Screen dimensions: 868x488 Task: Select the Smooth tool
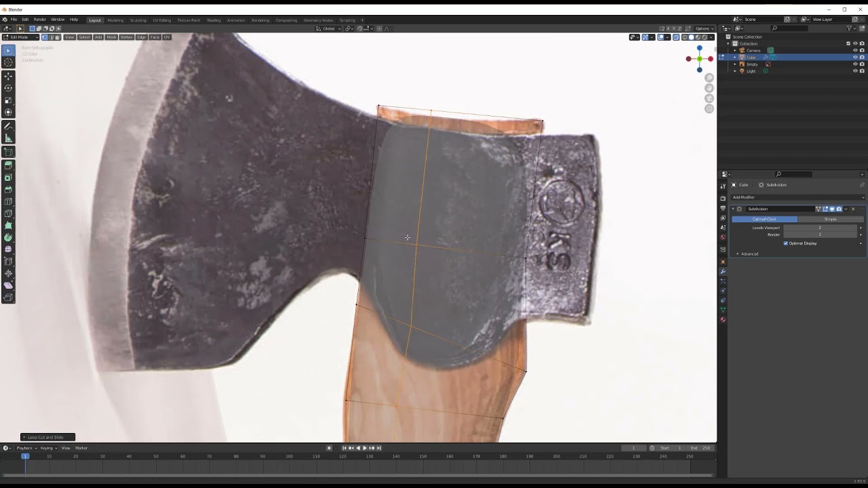8,249
